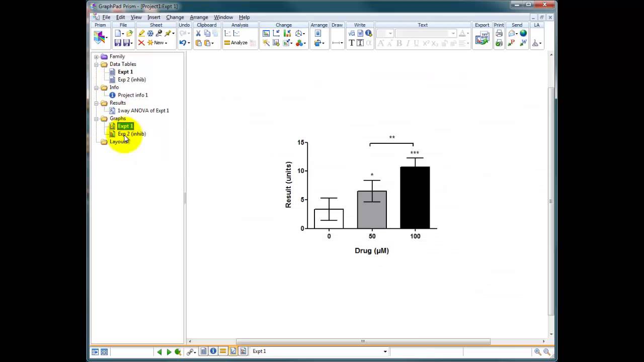Screen dimensions: 644x362
Task: Open a file with the folder icon
Action: [x=129, y=34]
